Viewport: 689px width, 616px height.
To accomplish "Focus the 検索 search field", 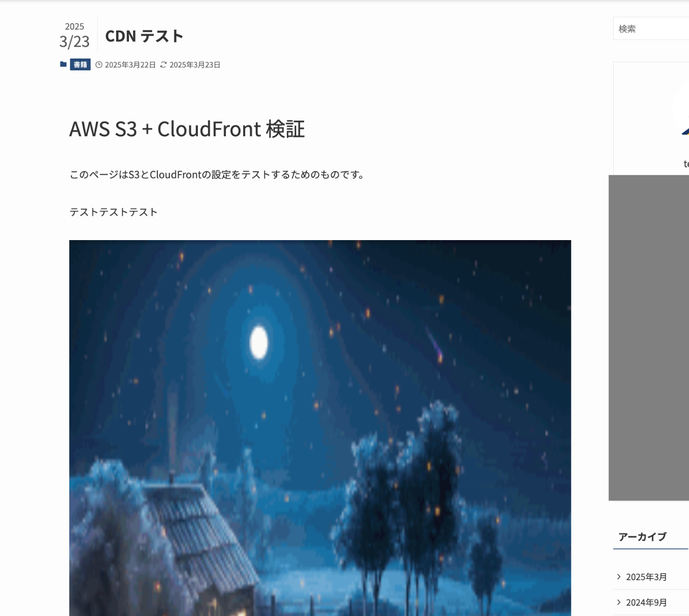I will (651, 29).
